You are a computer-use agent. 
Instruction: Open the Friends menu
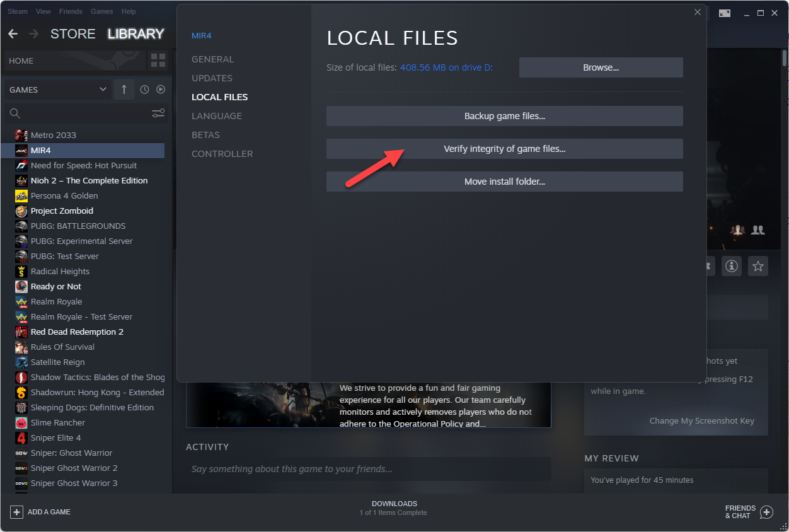(x=71, y=11)
